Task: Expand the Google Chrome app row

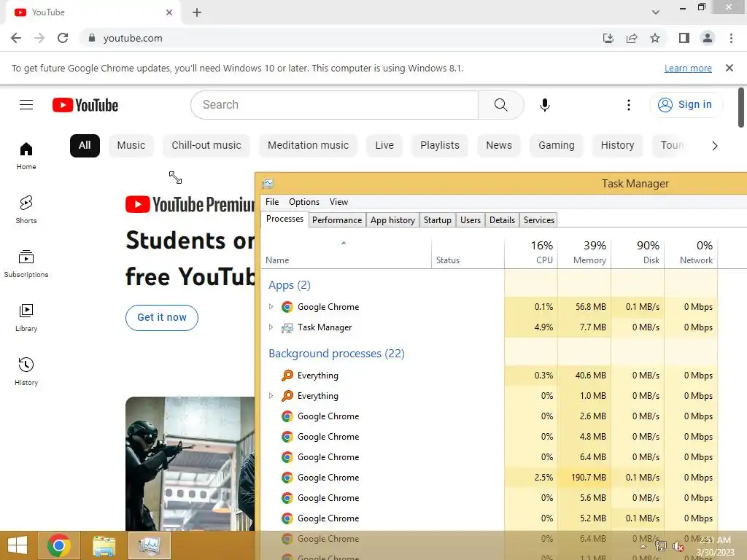Action: (271, 307)
